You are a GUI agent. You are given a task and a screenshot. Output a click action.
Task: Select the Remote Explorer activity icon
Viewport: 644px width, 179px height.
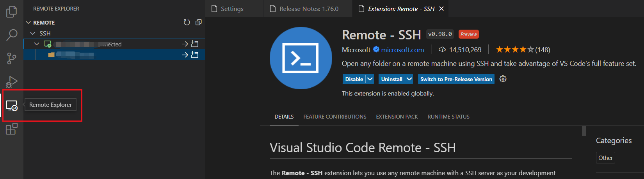12,105
